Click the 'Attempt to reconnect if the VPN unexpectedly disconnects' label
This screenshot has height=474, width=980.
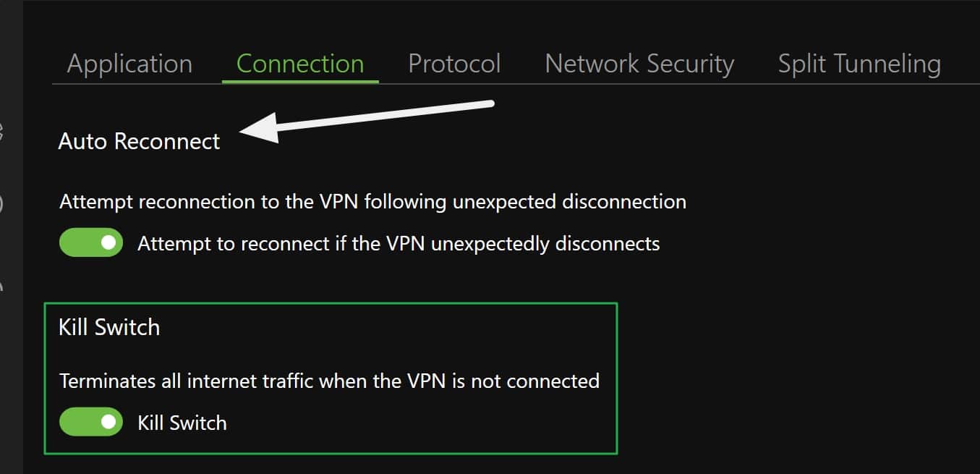pos(399,243)
